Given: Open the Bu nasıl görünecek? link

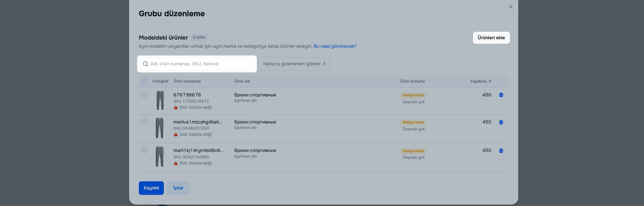Looking at the screenshot, I should click(335, 46).
